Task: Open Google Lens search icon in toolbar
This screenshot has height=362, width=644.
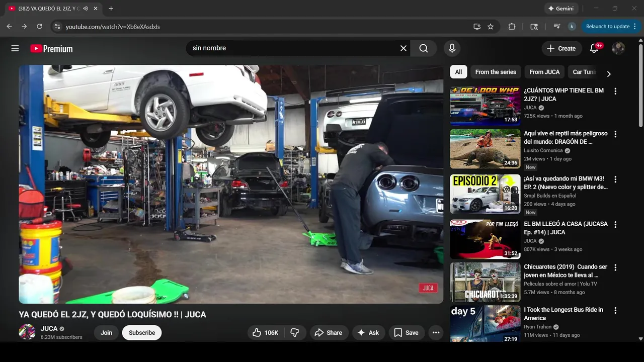Action: (534, 27)
